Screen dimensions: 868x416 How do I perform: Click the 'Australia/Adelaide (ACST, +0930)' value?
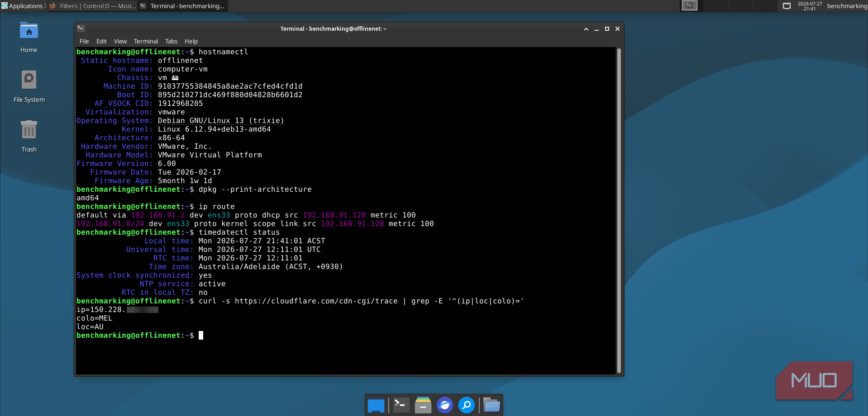click(x=271, y=267)
